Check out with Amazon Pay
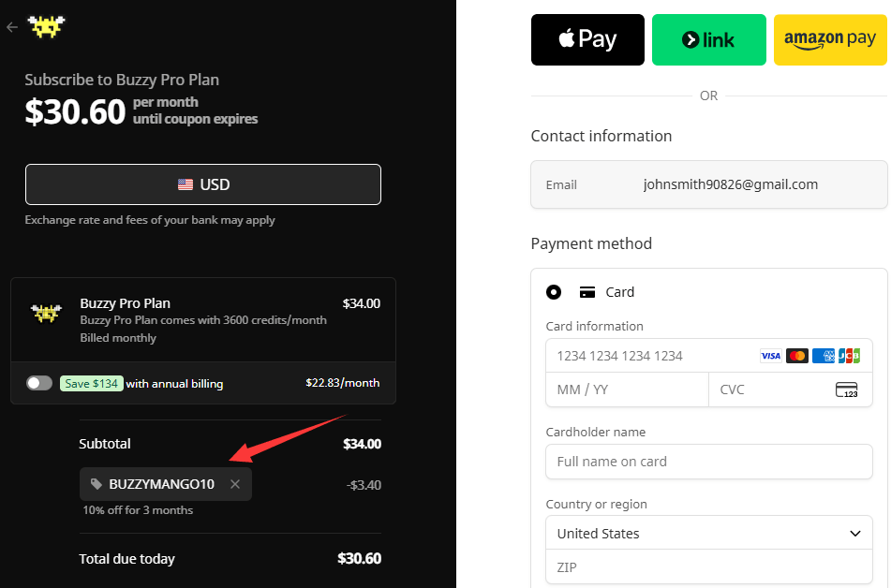This screenshot has height=588, width=891. (830, 39)
